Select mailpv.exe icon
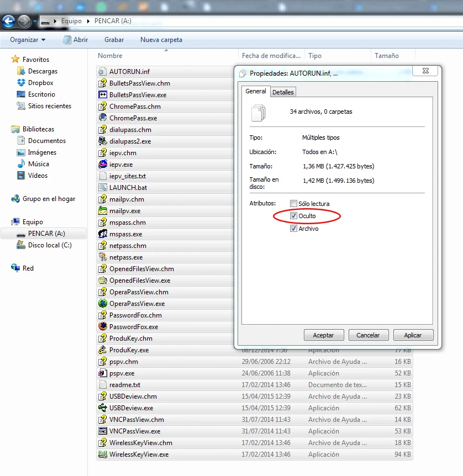 pos(103,211)
